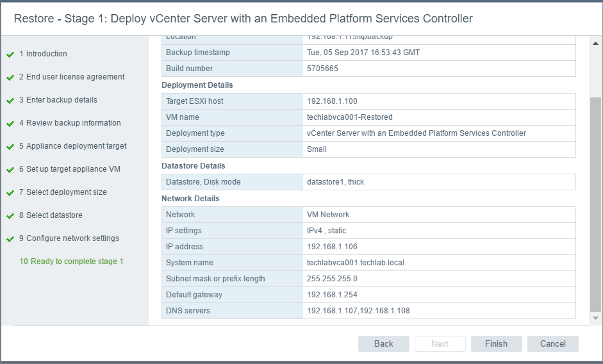
Task: Select datastore1, thick value
Action: 335,182
